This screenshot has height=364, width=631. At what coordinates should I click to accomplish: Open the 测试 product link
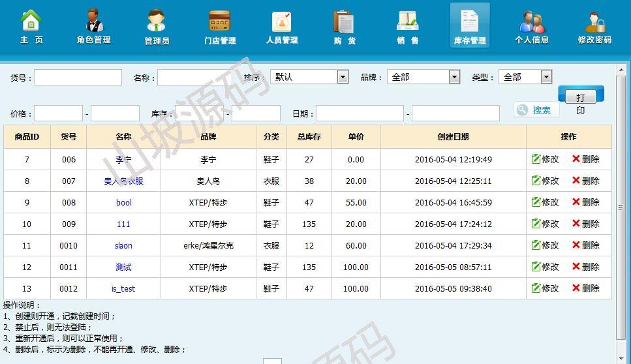(x=123, y=267)
